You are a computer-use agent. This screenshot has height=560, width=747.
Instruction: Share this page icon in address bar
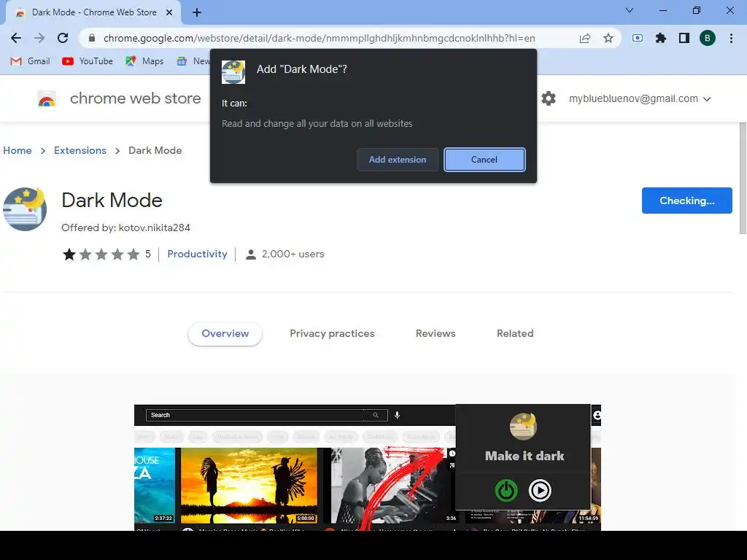585,38
